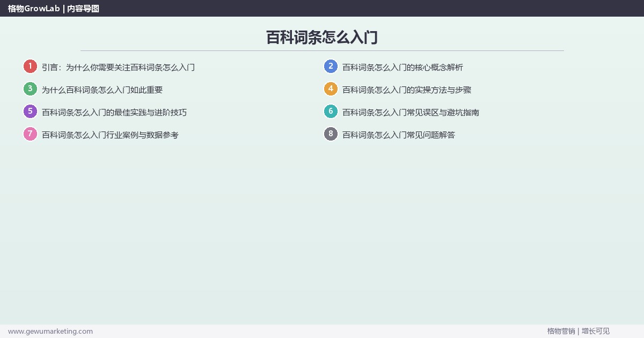Click the main title 百科词条怎么入门

[x=322, y=38]
